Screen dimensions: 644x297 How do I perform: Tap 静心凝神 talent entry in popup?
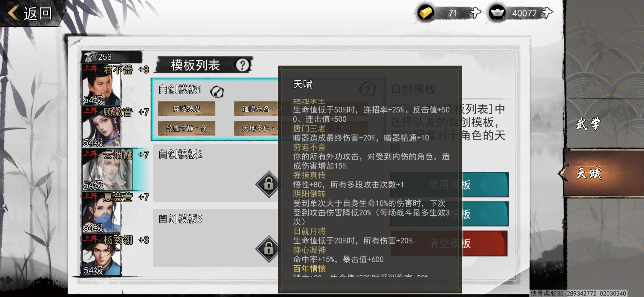(309, 250)
